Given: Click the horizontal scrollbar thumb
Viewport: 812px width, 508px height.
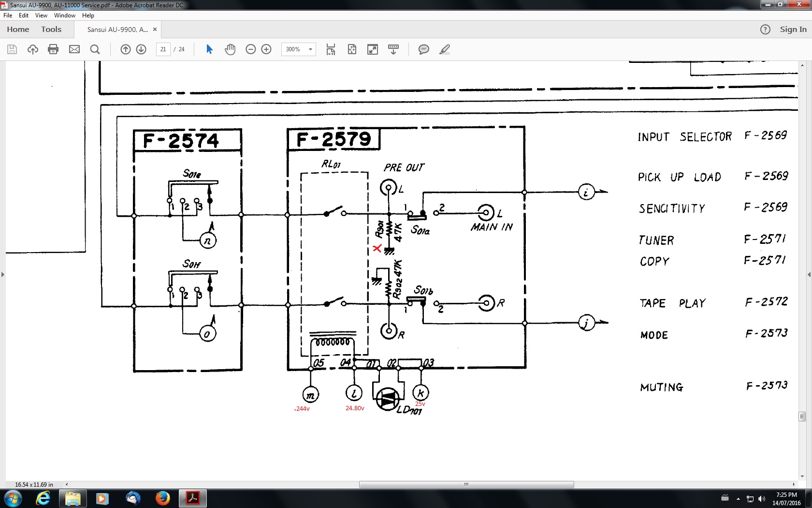Looking at the screenshot, I should point(466,484).
